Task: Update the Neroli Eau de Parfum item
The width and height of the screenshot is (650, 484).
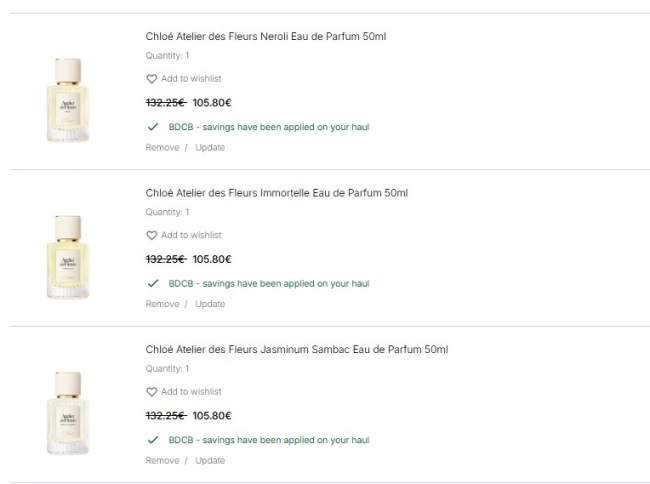Action: [210, 148]
